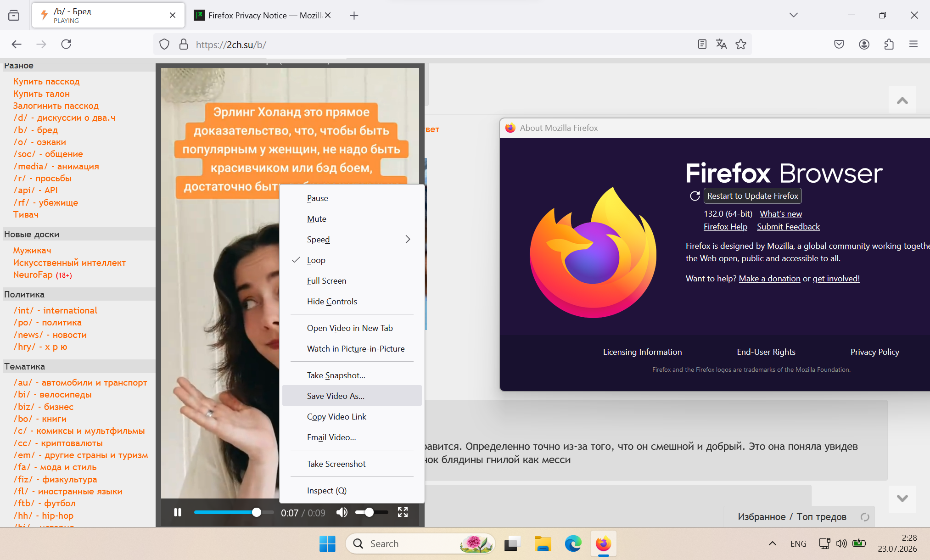Launch File Explorer from taskbar

point(543,544)
